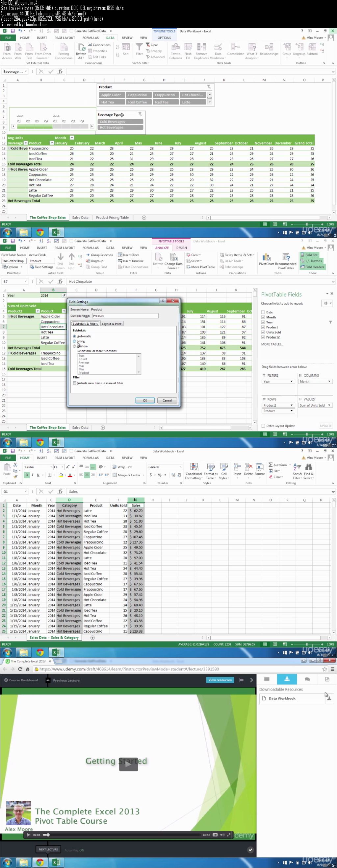This screenshot has width=337, height=868.
Task: Click Move PivotTable in Actions group
Action: 200,267
